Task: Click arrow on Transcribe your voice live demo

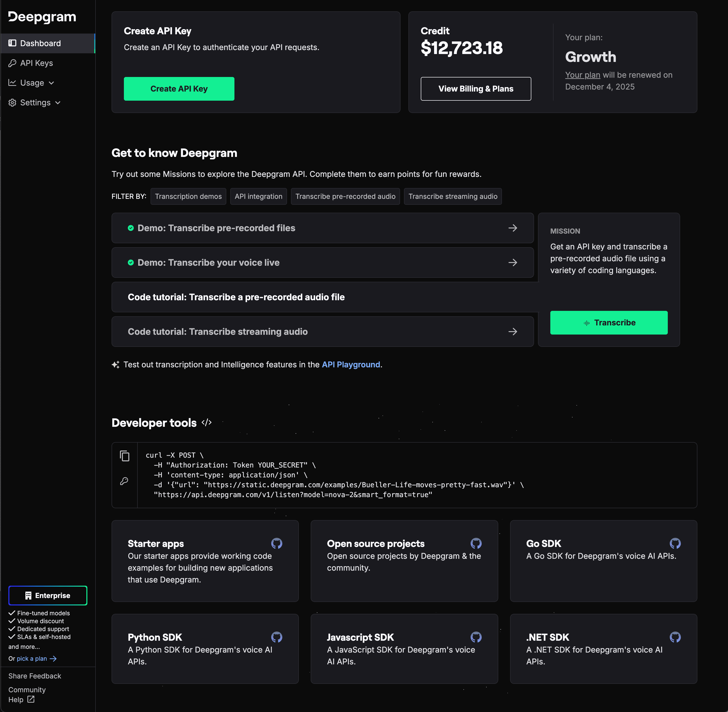Action: (x=513, y=262)
